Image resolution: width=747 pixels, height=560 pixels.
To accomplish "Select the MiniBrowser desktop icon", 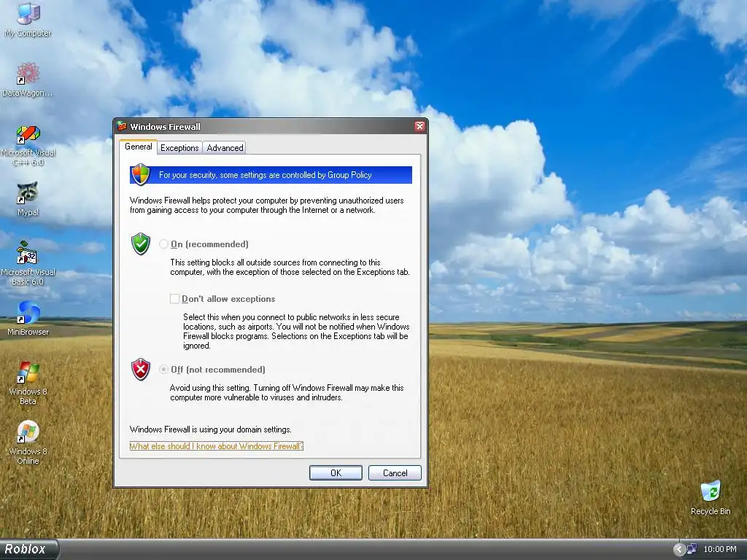I will pos(28,318).
